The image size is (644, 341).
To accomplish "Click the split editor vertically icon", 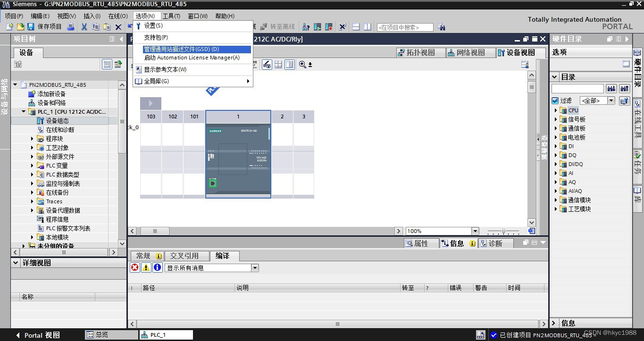I will 368,27.
